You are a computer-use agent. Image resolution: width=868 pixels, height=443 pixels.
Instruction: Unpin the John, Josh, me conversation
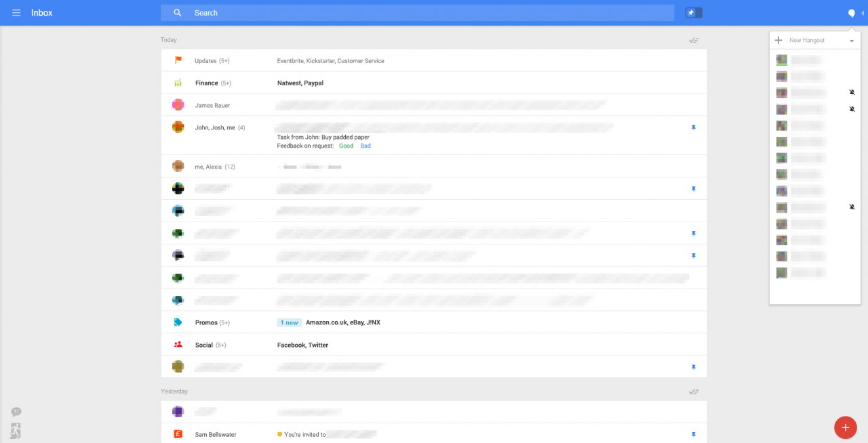point(693,127)
